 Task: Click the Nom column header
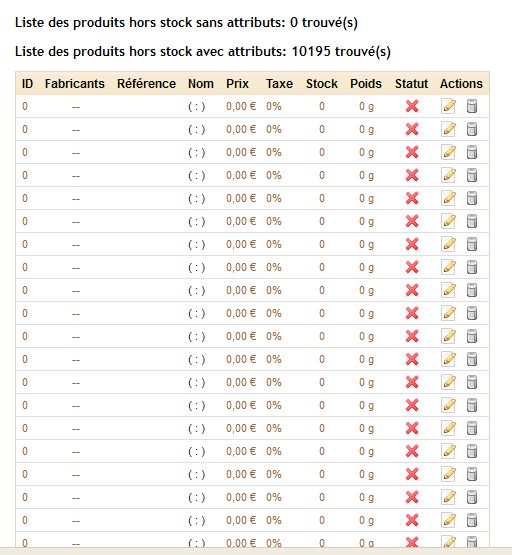click(201, 84)
